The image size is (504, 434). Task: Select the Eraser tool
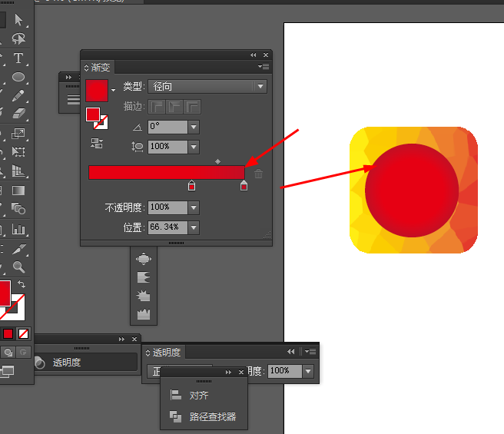coord(18,114)
